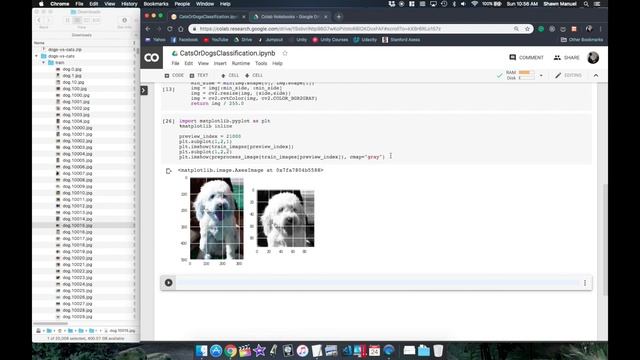Open the Colab Edit menu

[189, 64]
